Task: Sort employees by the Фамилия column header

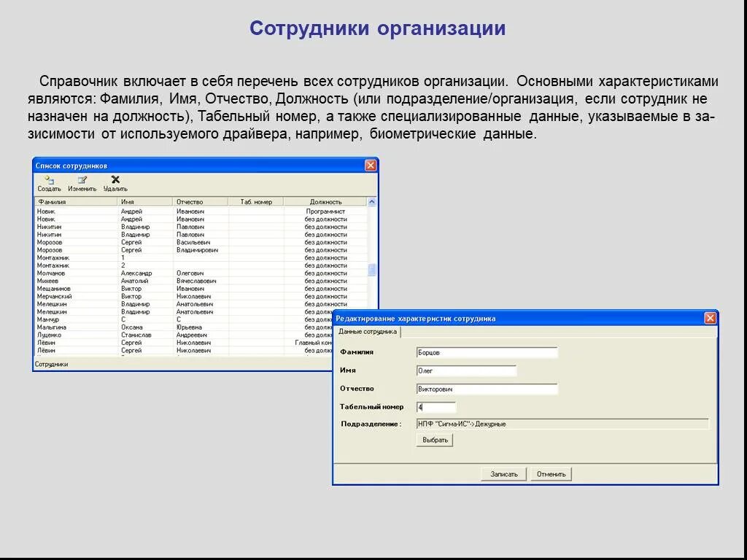Action: [73, 201]
